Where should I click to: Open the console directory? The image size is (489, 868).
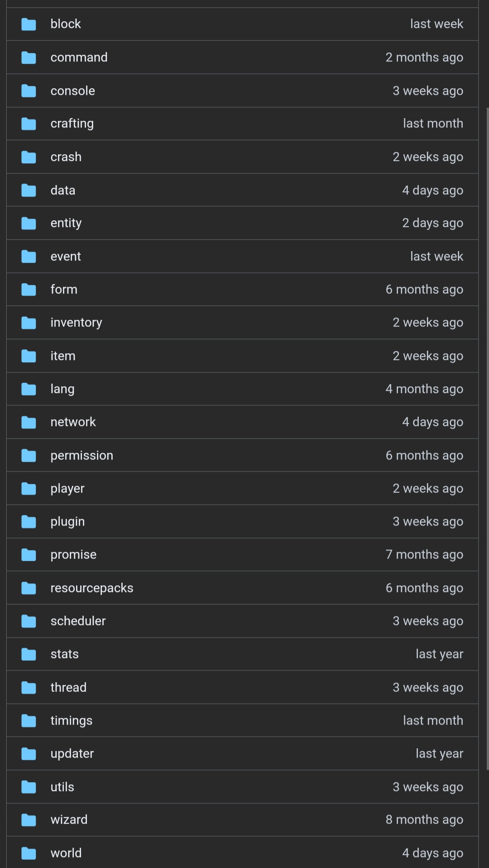[72, 90]
